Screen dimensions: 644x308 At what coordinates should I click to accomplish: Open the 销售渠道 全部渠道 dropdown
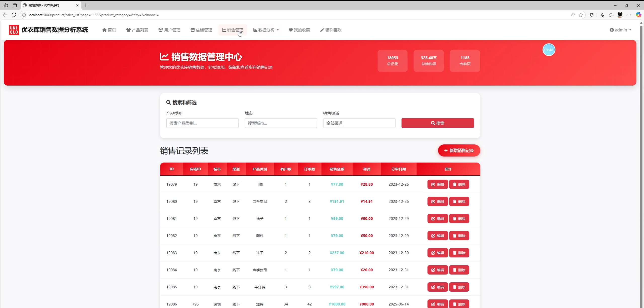pos(359,123)
